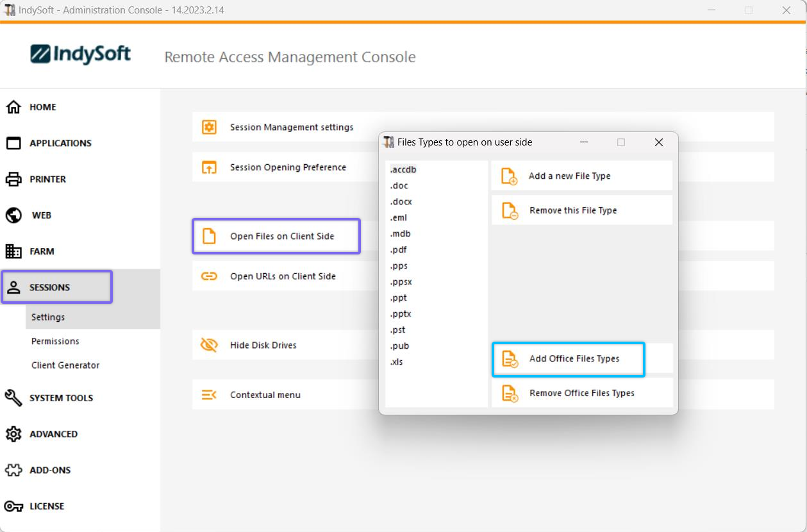Select .docx entry in the list
807x532 pixels.
(x=401, y=202)
